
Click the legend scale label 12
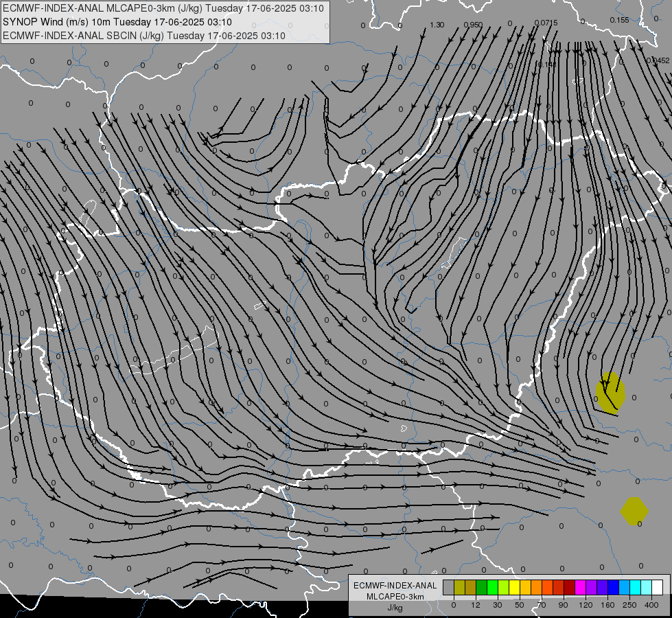475,605
